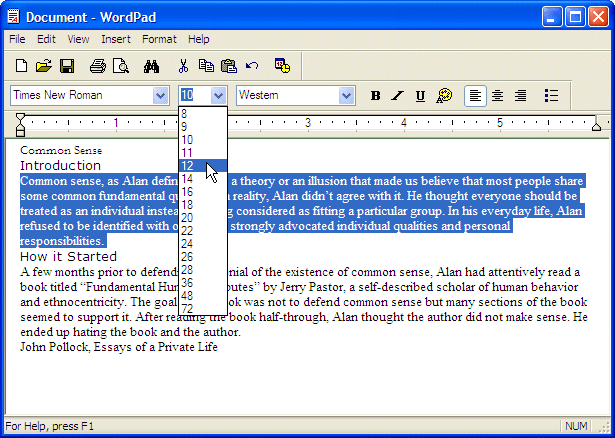Image resolution: width=615 pixels, height=438 pixels.
Task: Toggle bold formatting
Action: [375, 96]
